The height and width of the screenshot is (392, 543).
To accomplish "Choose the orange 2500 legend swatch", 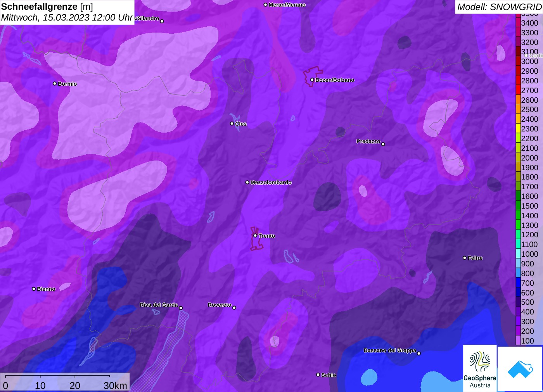I will click(518, 109).
